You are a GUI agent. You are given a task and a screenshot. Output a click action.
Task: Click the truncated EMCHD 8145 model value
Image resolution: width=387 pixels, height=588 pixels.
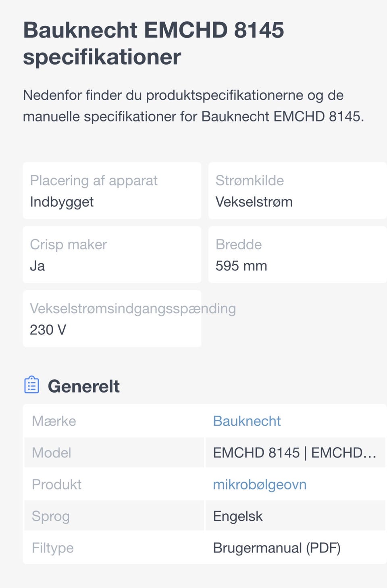pyautogui.click(x=295, y=453)
